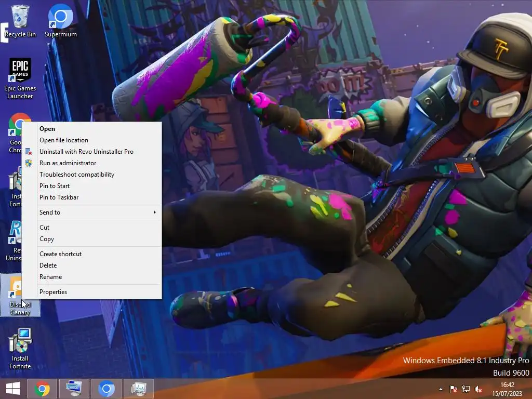
Task: Open Properties from the context menu
Action: (x=91, y=292)
